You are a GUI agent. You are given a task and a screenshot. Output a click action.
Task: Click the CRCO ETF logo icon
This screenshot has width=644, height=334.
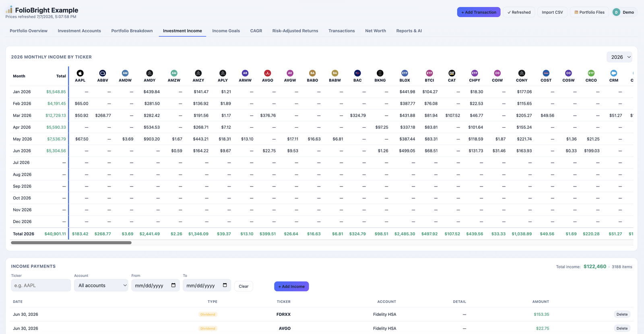(591, 73)
